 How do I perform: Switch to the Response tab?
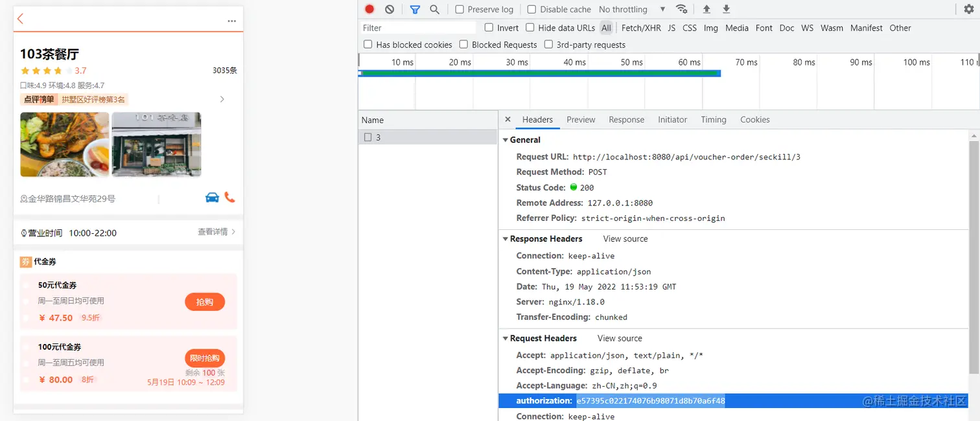pyautogui.click(x=626, y=119)
